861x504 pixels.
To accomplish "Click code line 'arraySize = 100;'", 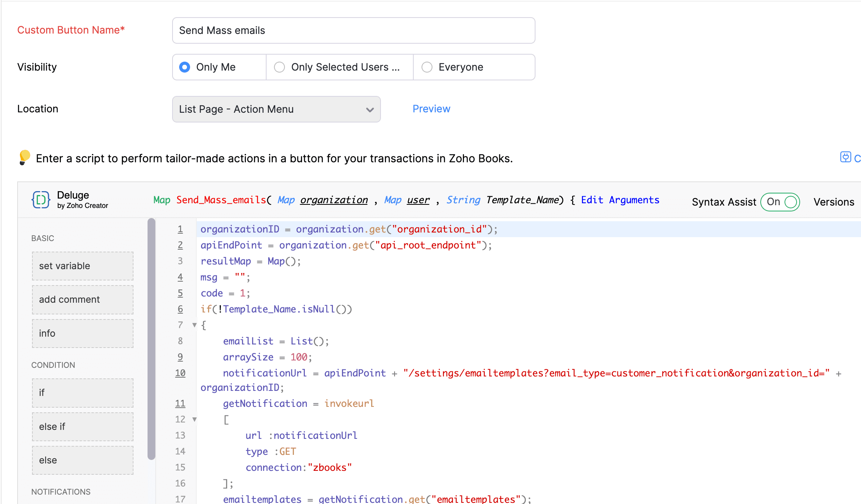I will click(x=267, y=357).
